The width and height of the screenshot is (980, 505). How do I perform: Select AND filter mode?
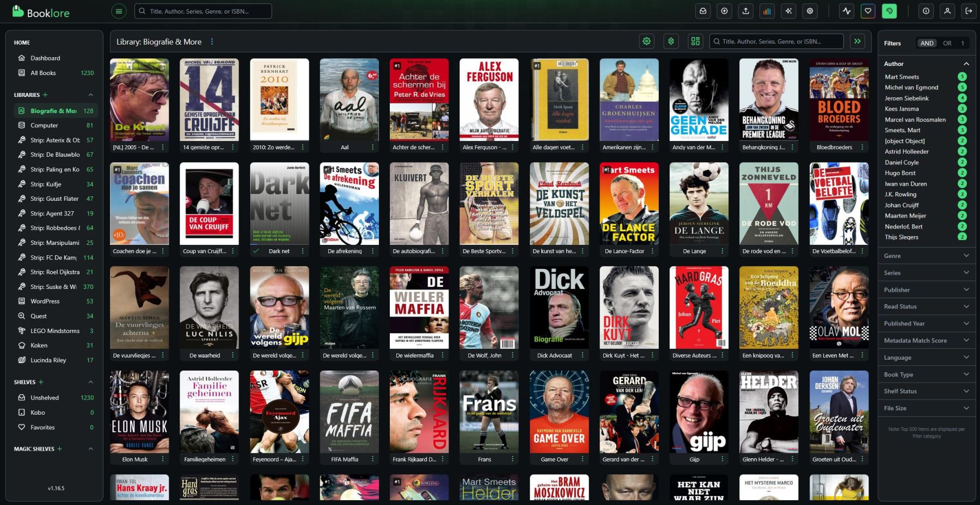coord(927,43)
